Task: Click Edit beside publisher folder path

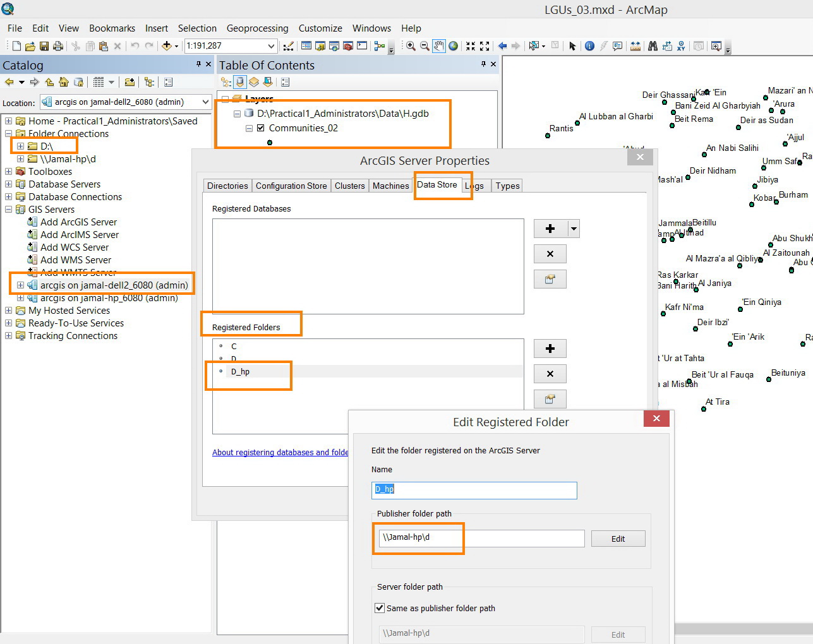Action: 618,539
